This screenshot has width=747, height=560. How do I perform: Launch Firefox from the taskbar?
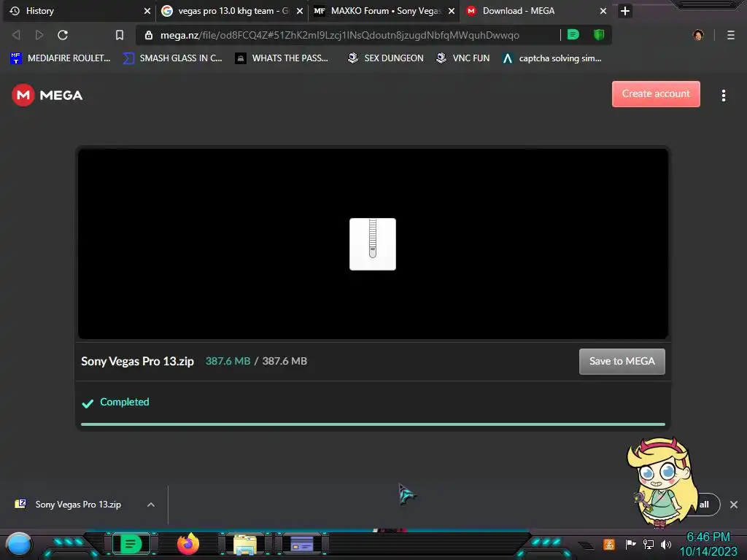[188, 544]
